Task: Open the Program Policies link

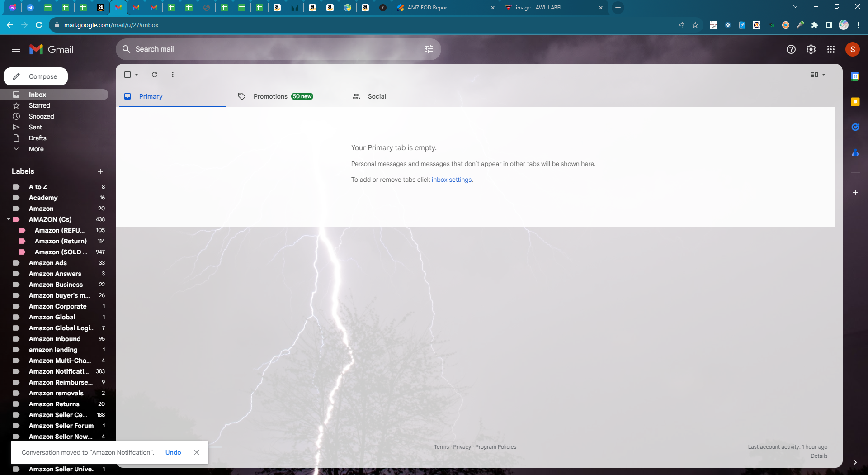Action: tap(495, 447)
